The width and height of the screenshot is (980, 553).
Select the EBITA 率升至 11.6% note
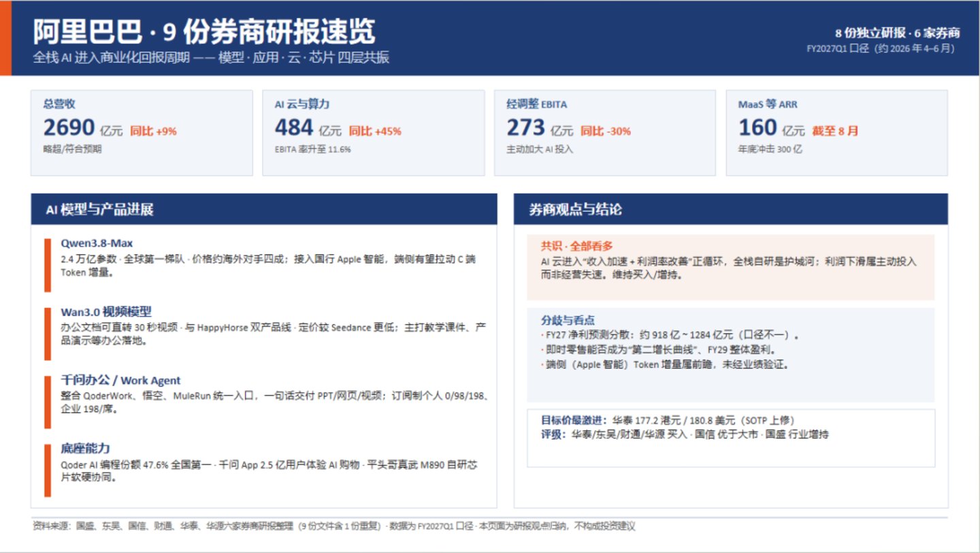[313, 148]
